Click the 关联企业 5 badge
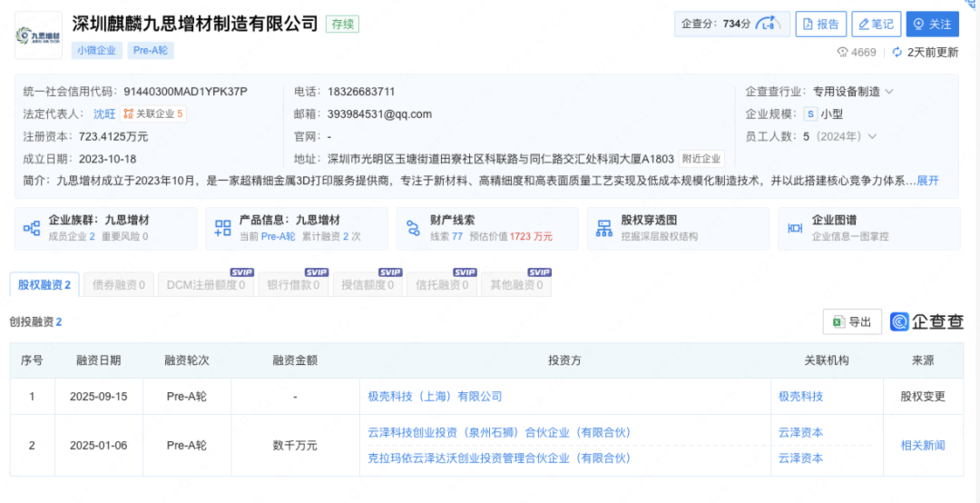980x503 pixels. tap(153, 114)
